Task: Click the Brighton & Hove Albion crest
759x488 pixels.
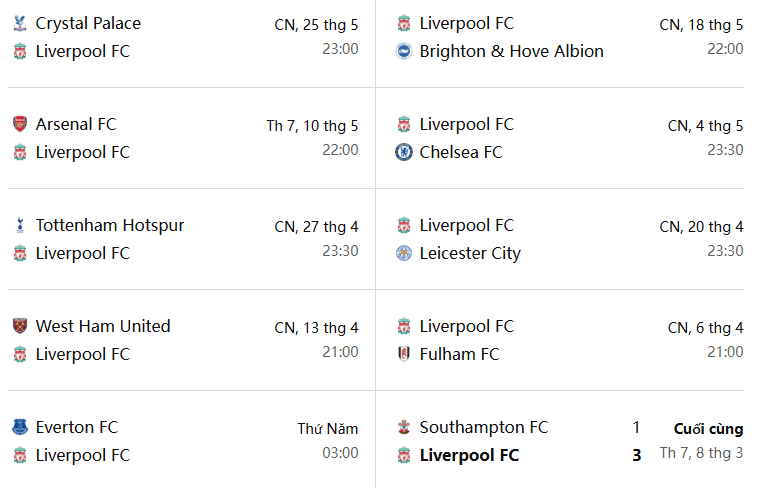Action: point(404,51)
